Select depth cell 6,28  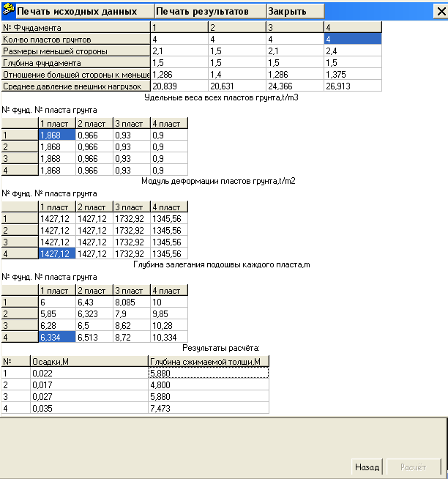[57, 325]
